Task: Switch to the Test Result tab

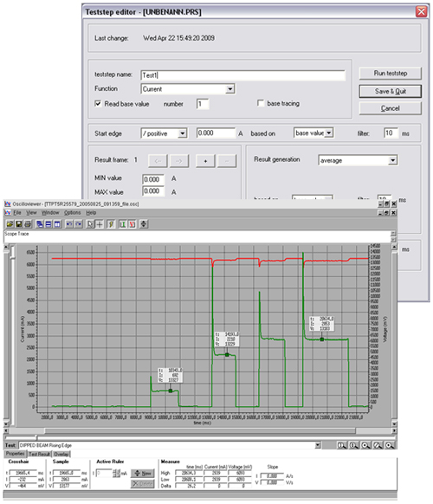Action: (39, 454)
